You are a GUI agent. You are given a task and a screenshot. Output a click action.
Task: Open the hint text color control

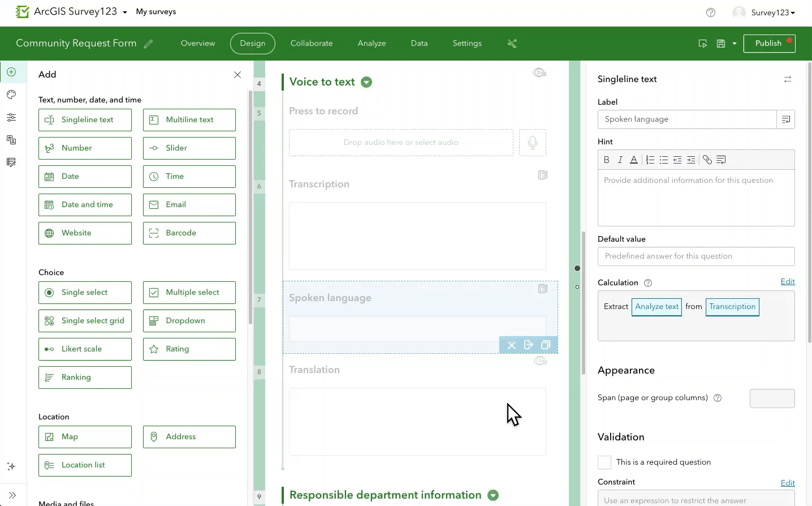click(x=634, y=160)
